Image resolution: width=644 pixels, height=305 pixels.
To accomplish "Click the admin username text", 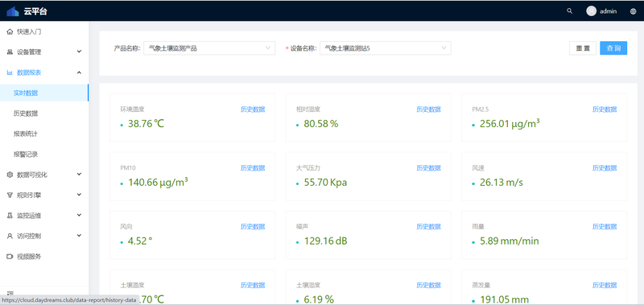I will [x=609, y=11].
